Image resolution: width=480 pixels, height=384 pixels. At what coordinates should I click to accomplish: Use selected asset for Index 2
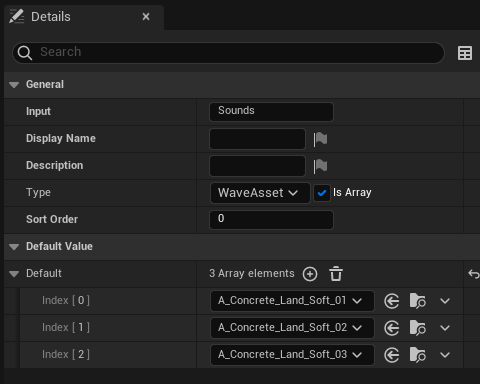click(391, 355)
